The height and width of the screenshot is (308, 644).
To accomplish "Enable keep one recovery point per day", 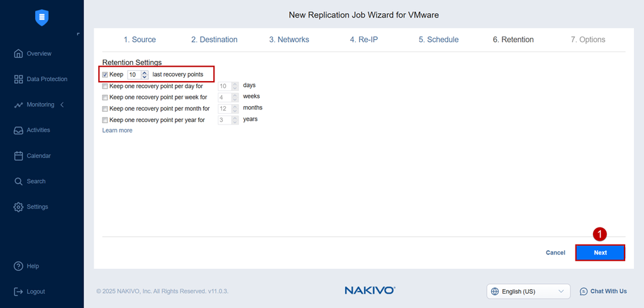I will tap(105, 86).
